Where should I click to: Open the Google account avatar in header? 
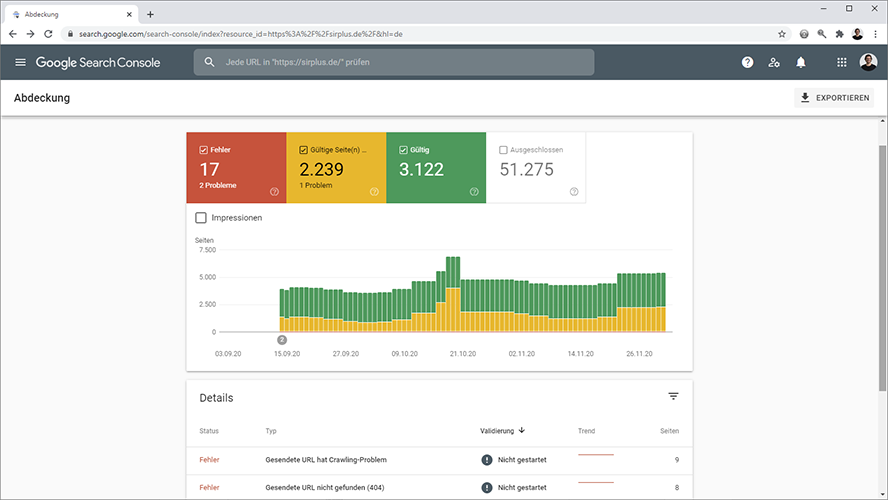[868, 62]
